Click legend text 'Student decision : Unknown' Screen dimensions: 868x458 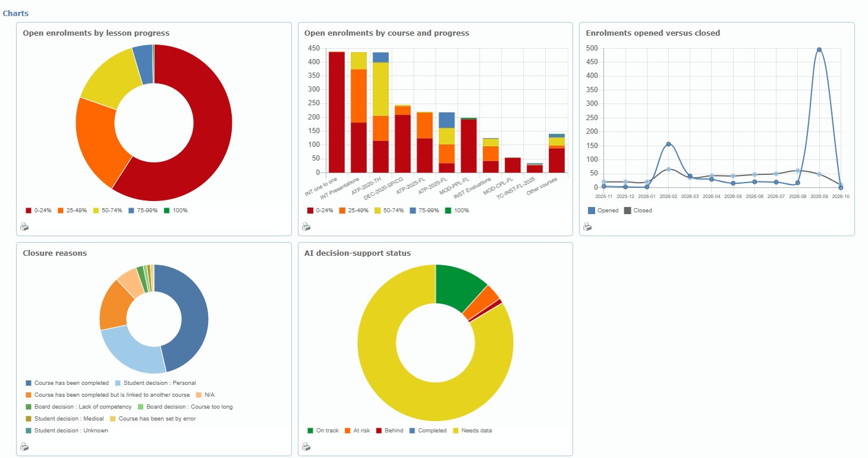(71, 431)
